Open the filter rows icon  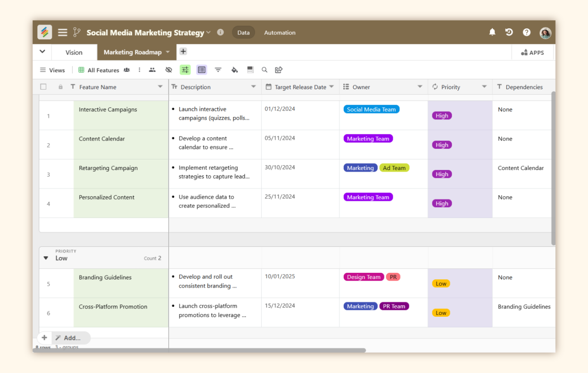click(x=218, y=70)
